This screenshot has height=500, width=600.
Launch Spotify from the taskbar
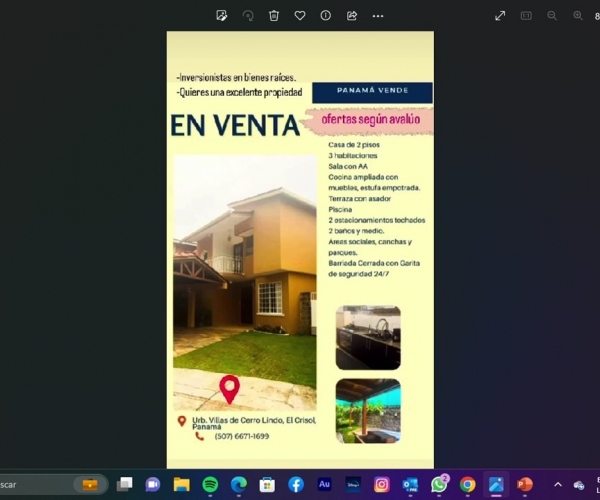point(210,485)
